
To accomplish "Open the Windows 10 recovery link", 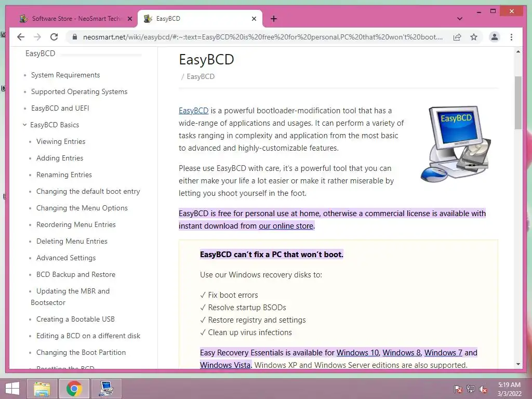I will 357,353.
